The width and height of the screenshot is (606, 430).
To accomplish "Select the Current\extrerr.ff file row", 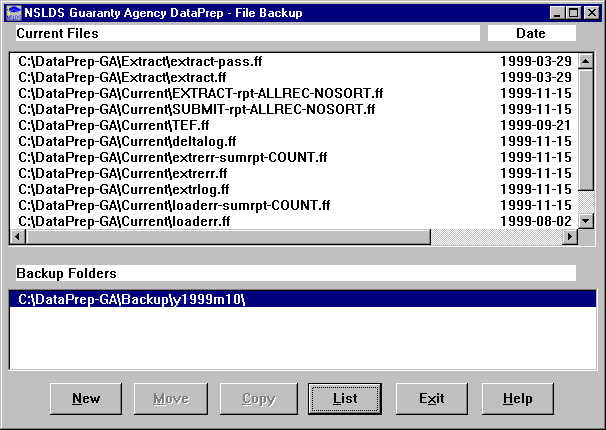I will tap(294, 173).
